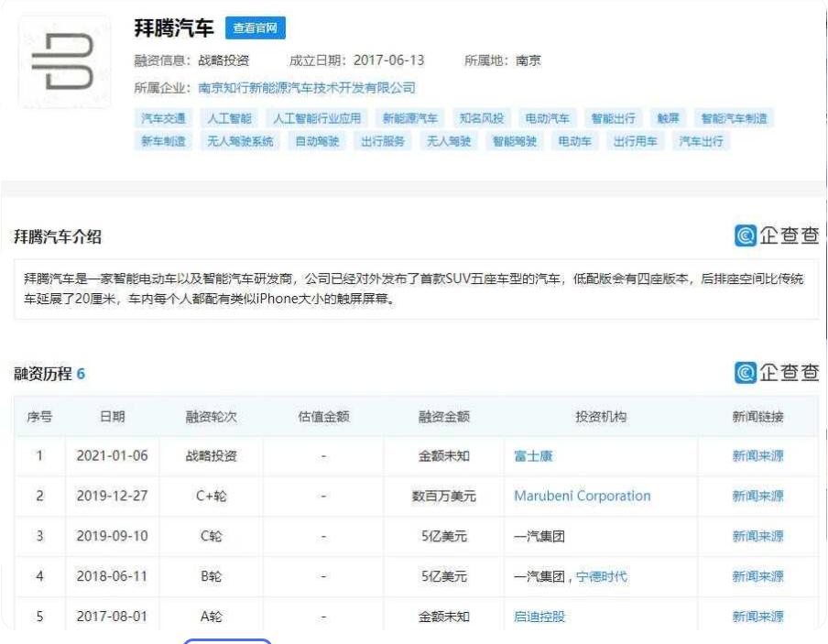
Task: Click the 金额未知 amount in the 富士康 row
Action: pyautogui.click(x=444, y=456)
